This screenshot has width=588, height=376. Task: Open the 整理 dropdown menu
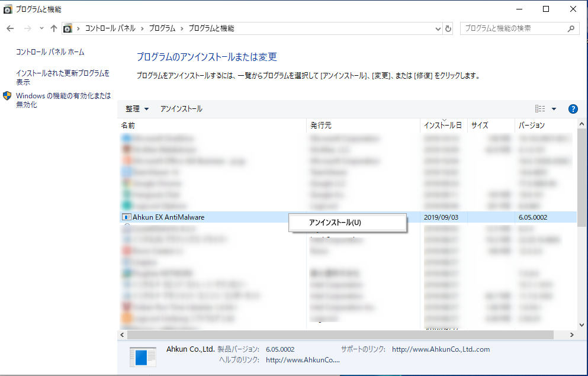[x=137, y=109]
